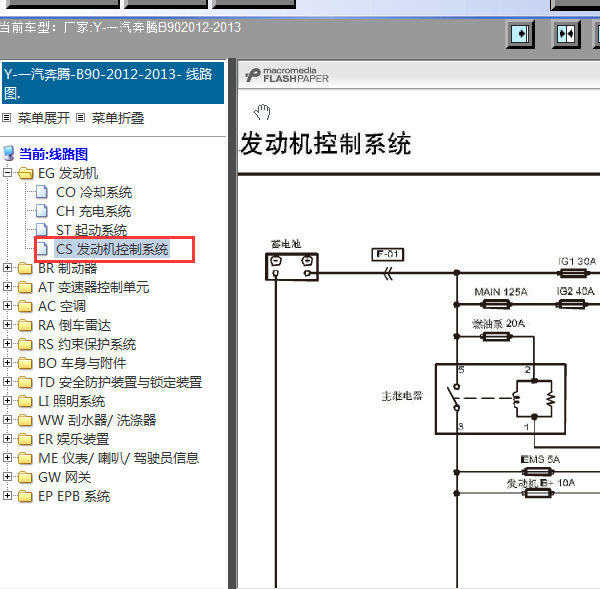Click the F-01 connector label in diagram
This screenshot has width=600, height=589.
point(388,255)
